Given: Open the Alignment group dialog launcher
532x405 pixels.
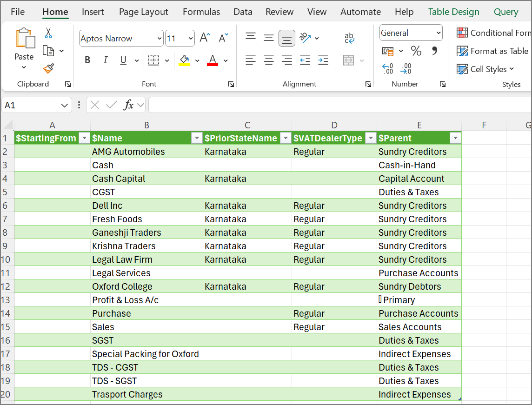Looking at the screenshot, I should click(368, 84).
